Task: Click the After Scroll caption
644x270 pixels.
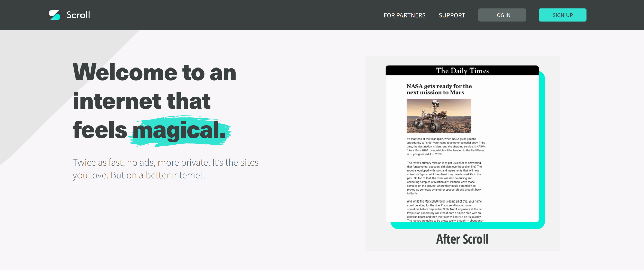Action: (x=462, y=239)
